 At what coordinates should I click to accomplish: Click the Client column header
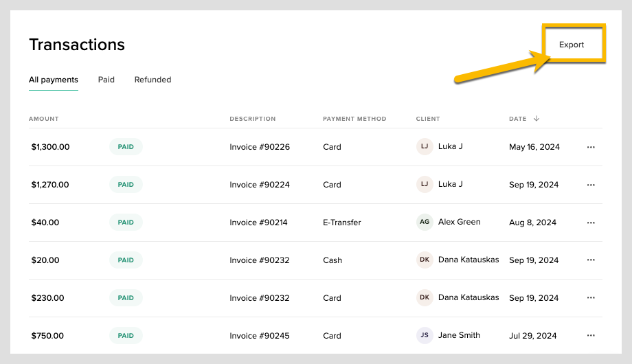tap(428, 119)
